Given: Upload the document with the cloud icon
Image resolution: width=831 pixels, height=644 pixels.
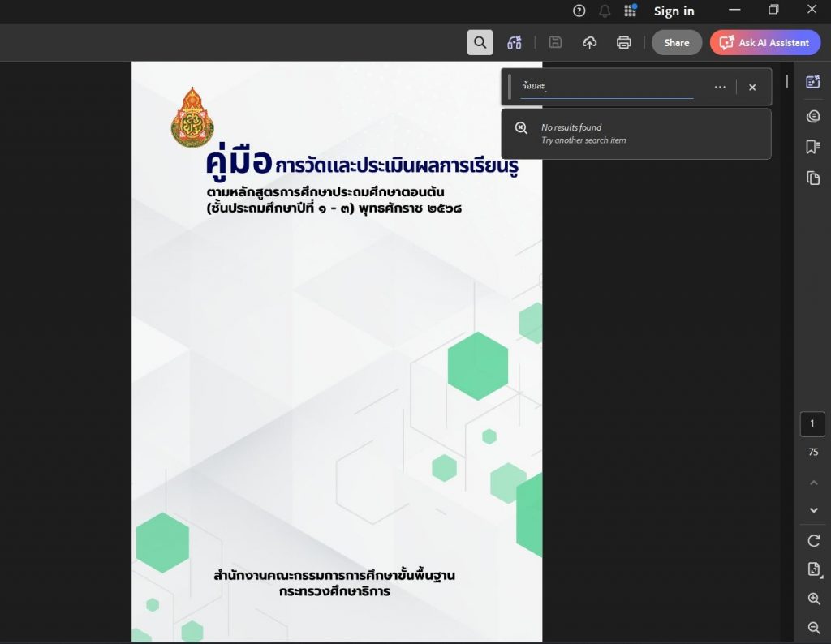Looking at the screenshot, I should coord(590,43).
